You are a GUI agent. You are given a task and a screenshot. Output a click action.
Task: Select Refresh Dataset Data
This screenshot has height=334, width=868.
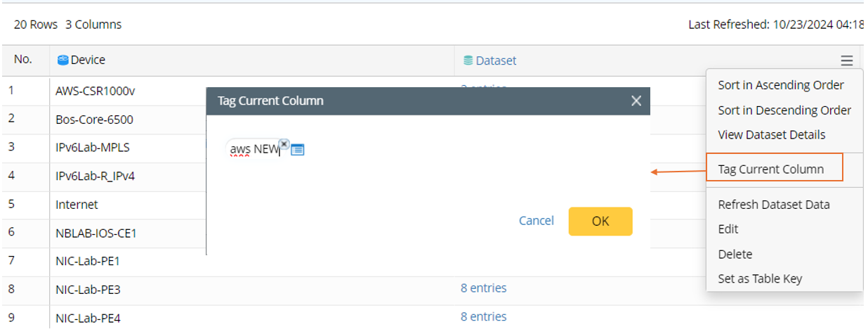(x=773, y=205)
